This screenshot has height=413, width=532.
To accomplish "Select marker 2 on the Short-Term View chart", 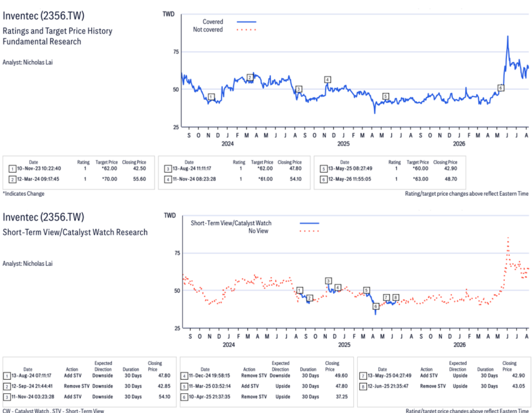I will pos(309,298).
